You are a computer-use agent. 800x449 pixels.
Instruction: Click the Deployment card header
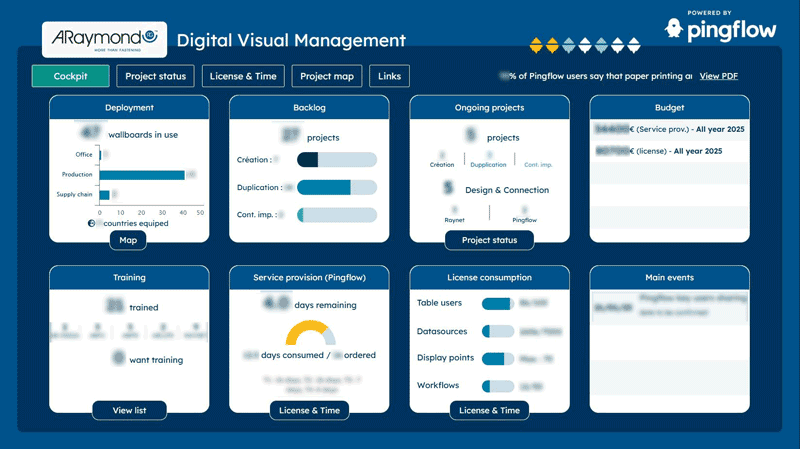coord(129,108)
